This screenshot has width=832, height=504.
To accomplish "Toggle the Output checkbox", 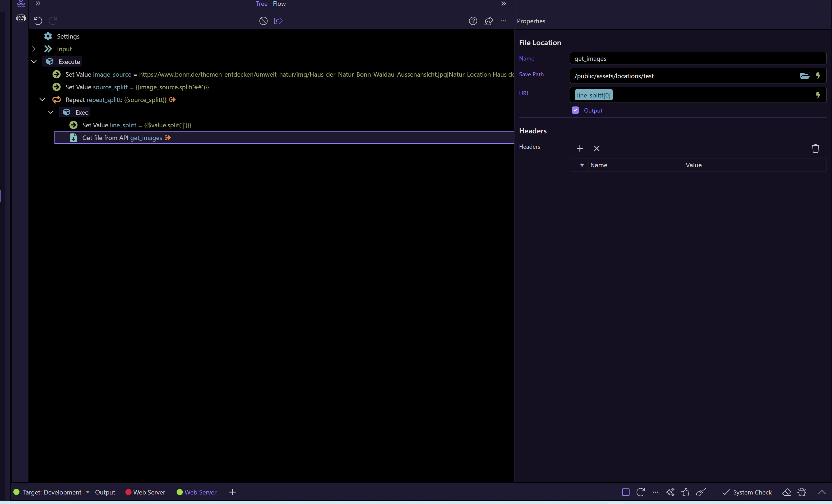I will [575, 110].
